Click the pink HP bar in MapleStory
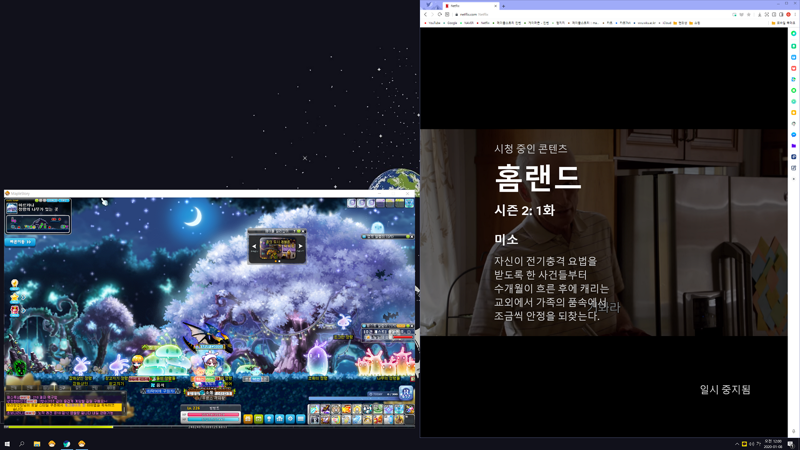Screen dimensions: 800x450 click(213, 414)
